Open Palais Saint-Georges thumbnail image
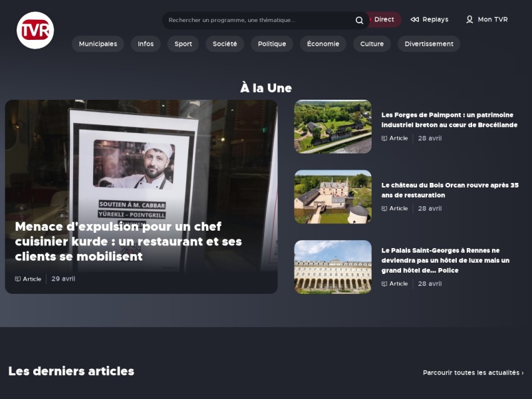Viewport: 532px width, 399px height. coord(333,267)
